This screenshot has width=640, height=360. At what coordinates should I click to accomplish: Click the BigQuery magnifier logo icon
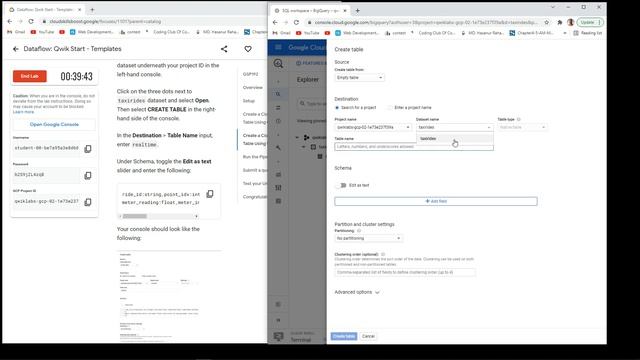coord(278,63)
